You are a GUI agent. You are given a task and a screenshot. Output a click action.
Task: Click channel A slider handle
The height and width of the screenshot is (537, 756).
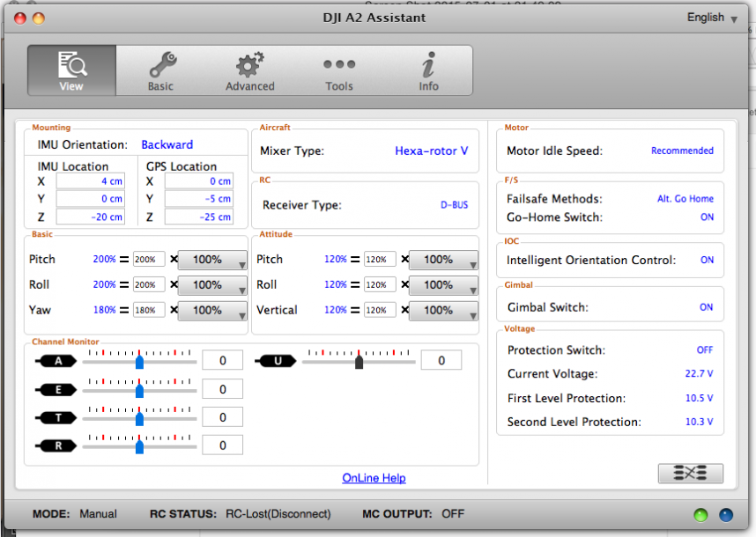[139, 362]
